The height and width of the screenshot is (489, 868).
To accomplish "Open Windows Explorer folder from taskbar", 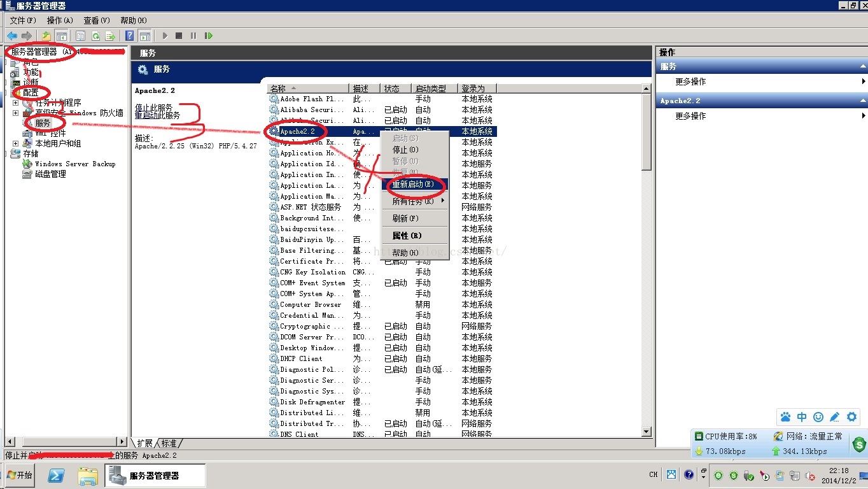I will click(88, 476).
